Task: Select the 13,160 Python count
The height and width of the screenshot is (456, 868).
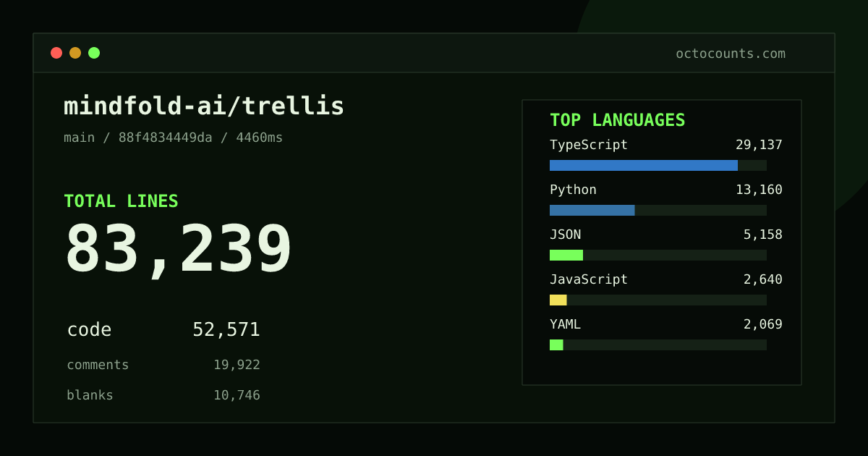Action: coord(759,190)
